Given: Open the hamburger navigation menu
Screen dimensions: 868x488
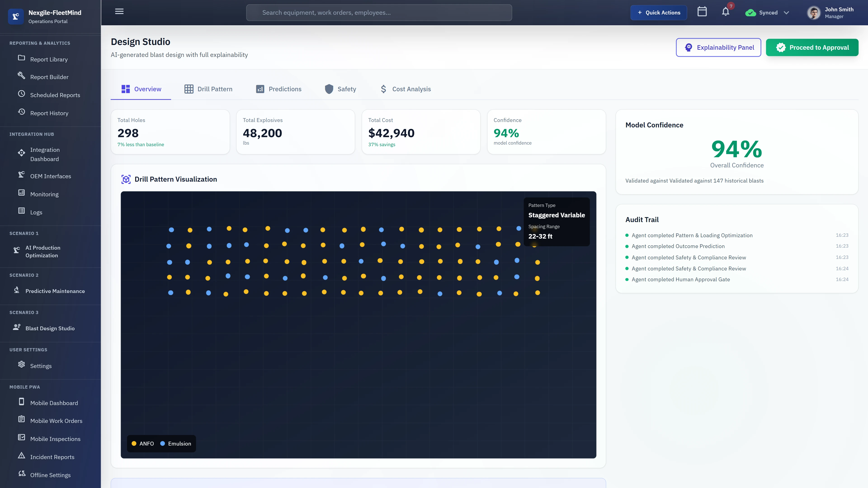Looking at the screenshot, I should [119, 11].
